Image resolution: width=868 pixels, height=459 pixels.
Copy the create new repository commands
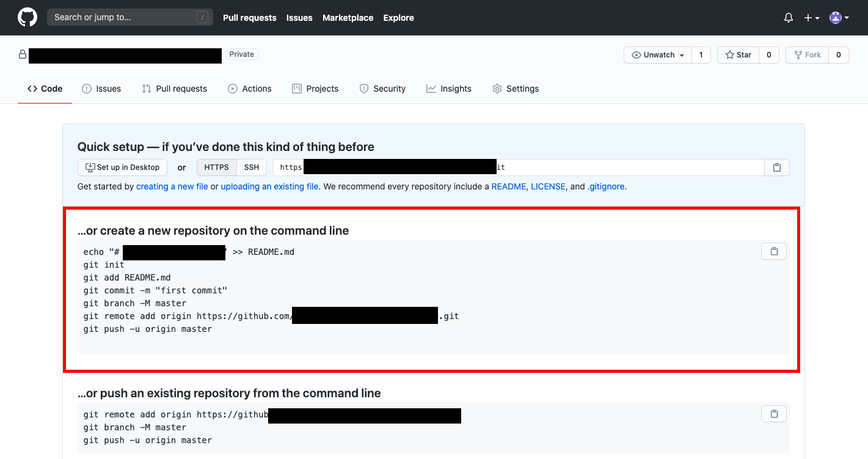coord(774,251)
